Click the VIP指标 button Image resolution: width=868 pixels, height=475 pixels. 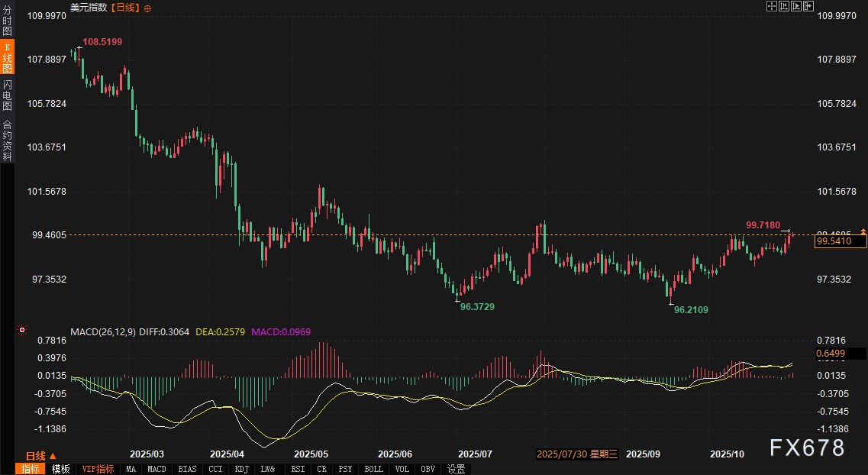(98, 469)
